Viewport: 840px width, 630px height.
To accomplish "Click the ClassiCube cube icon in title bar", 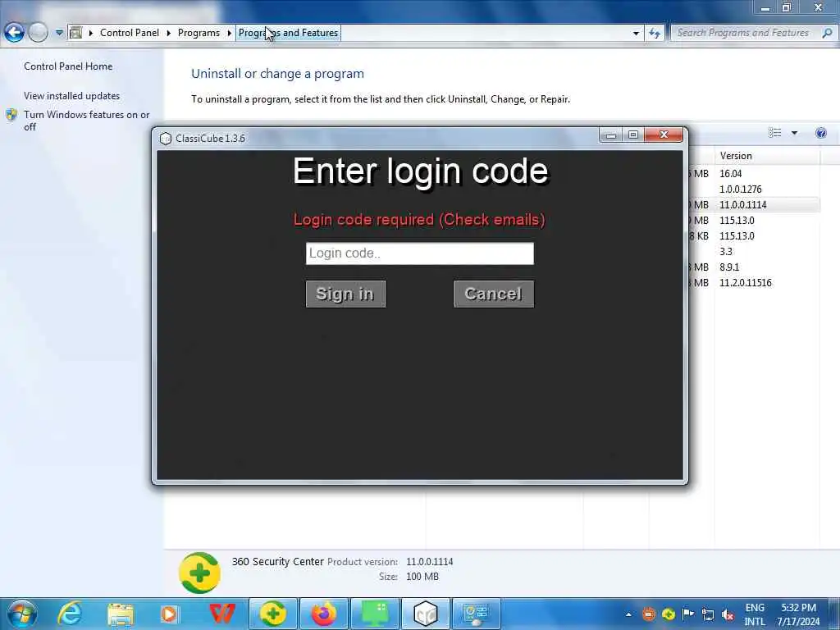I will pos(166,138).
